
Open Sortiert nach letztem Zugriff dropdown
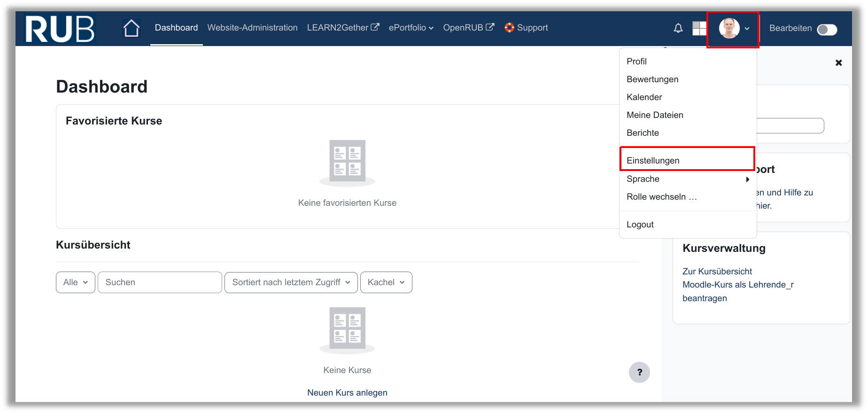(291, 282)
